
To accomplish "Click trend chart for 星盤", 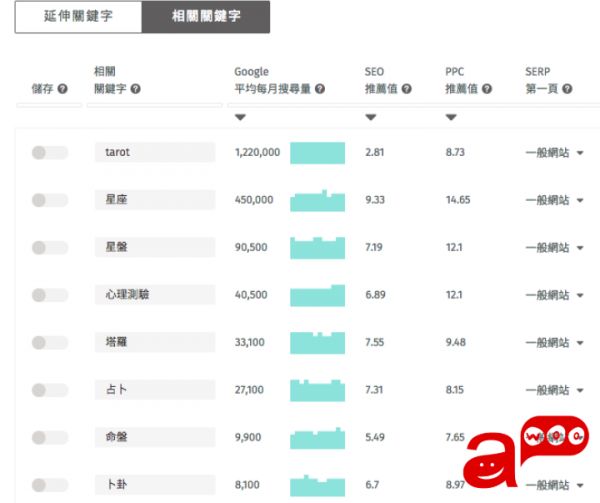I will pos(318,248).
